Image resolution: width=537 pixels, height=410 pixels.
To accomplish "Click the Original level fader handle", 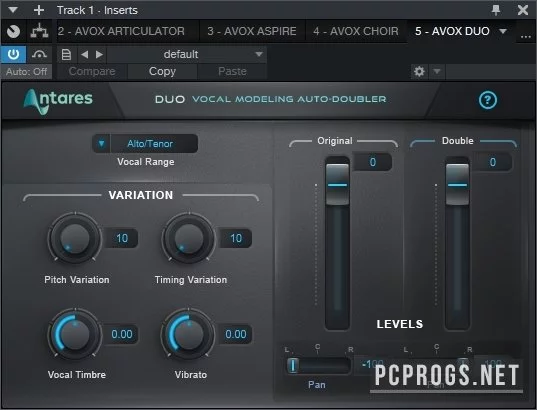I will (337, 185).
